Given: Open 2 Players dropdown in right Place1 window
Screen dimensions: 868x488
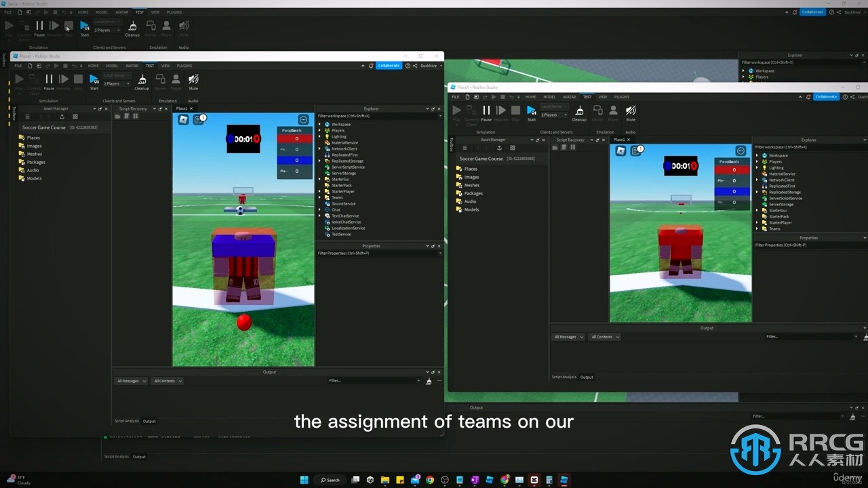Looking at the screenshot, I should 553,115.
